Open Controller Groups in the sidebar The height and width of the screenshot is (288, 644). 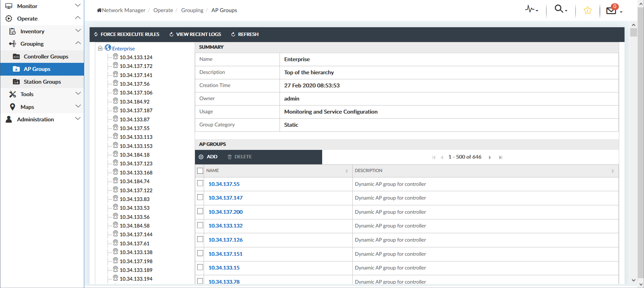point(46,56)
